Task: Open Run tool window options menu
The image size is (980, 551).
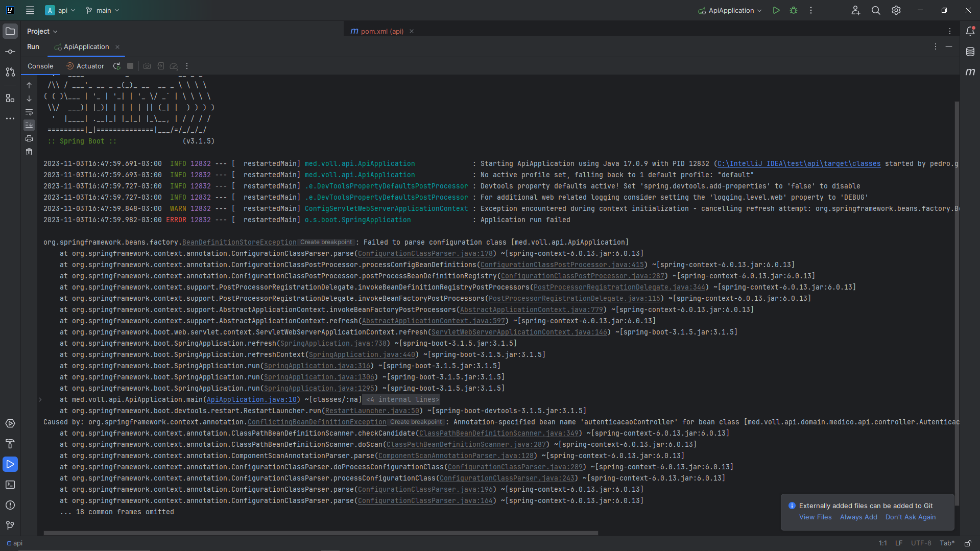Action: [x=936, y=46]
